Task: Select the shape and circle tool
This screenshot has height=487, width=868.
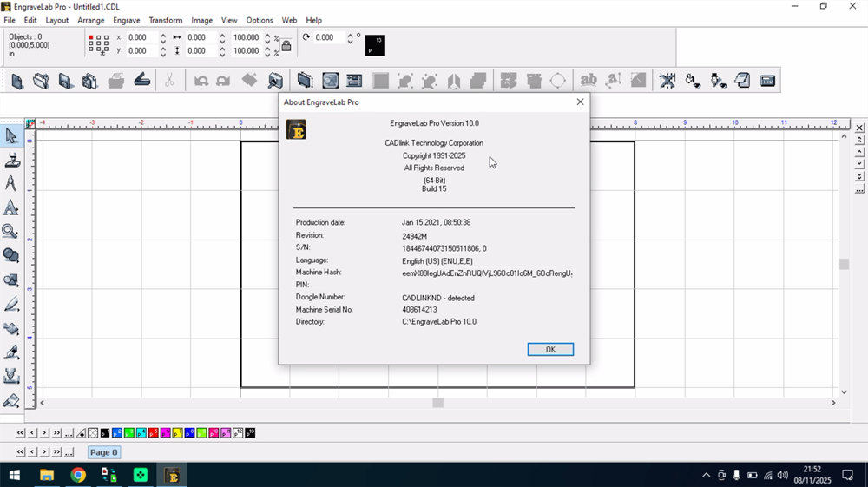Action: click(11, 280)
